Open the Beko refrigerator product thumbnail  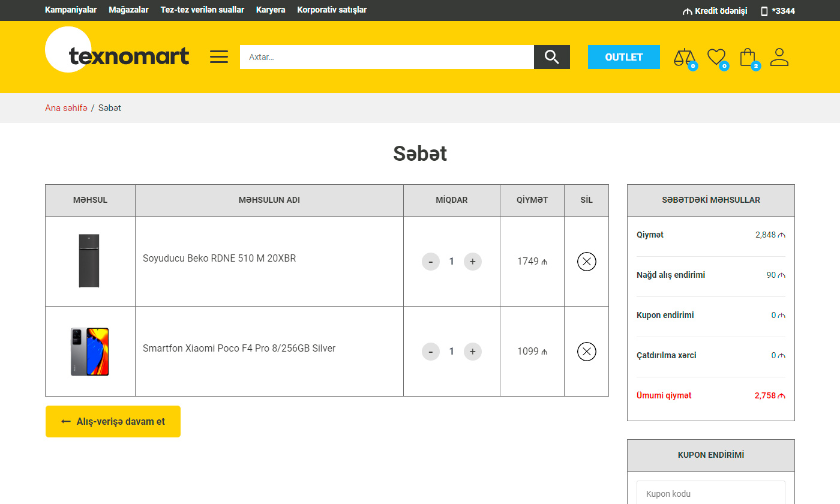coord(89,261)
